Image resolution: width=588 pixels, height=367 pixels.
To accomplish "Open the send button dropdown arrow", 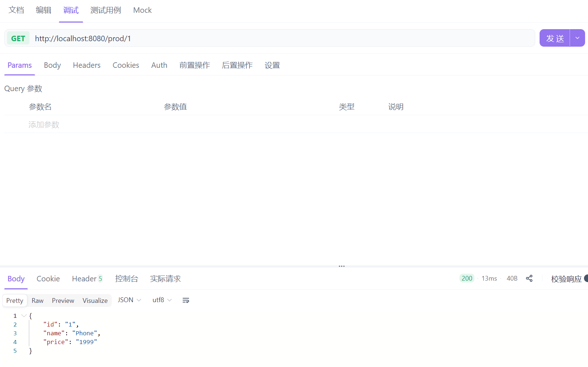I will (577, 38).
